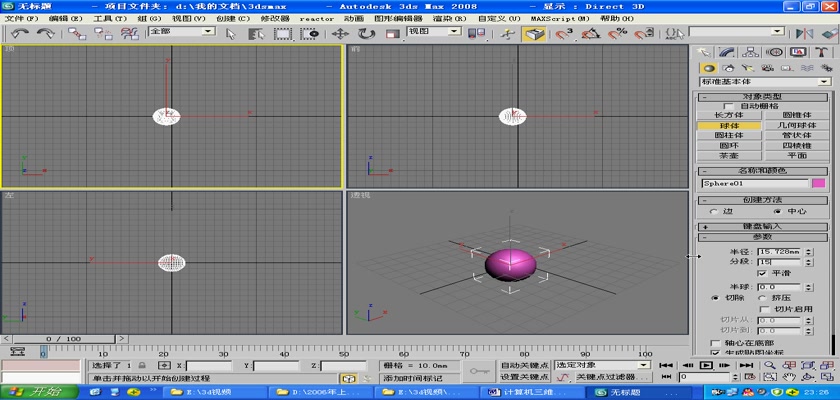Select the 边 creation method radio button
Image resolution: width=840 pixels, height=400 pixels.
pos(714,212)
